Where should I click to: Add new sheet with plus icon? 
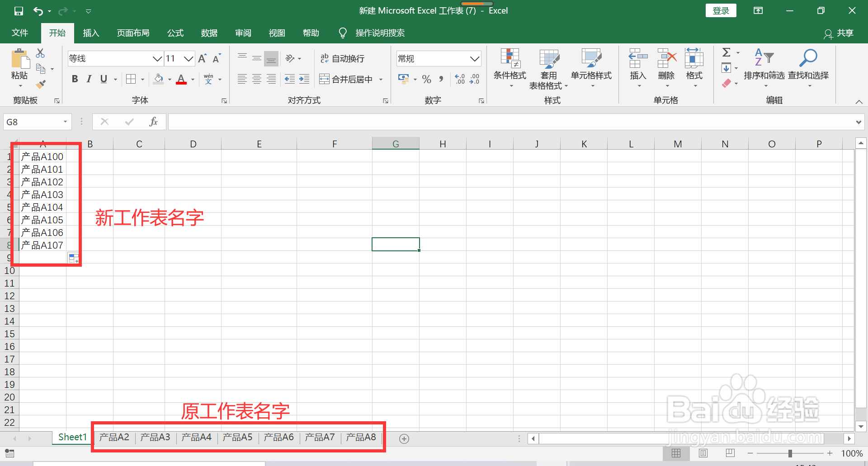(404, 438)
